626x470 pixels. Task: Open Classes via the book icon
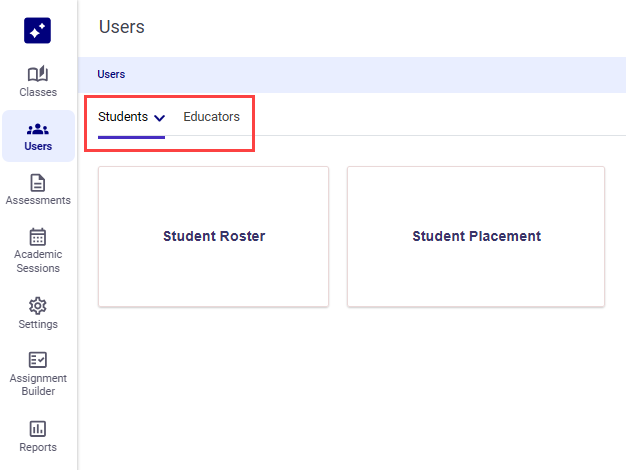click(38, 74)
